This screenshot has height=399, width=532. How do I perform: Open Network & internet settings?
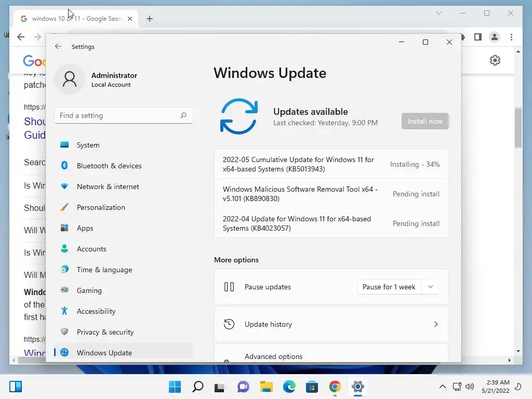[124, 187]
